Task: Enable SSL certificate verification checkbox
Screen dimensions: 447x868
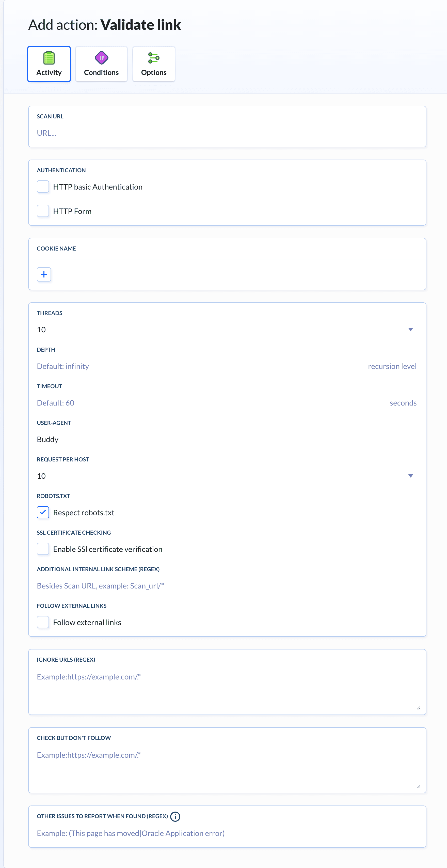Action: coord(43,549)
